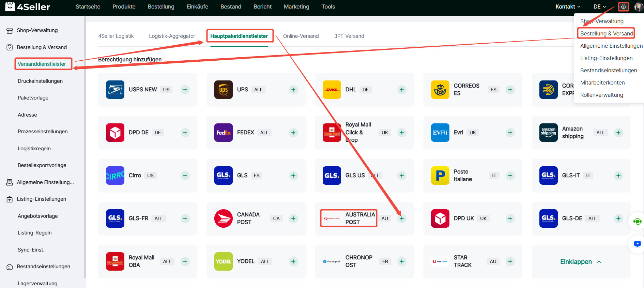
Task: Open Startseite in top navigation
Action: tap(88, 6)
